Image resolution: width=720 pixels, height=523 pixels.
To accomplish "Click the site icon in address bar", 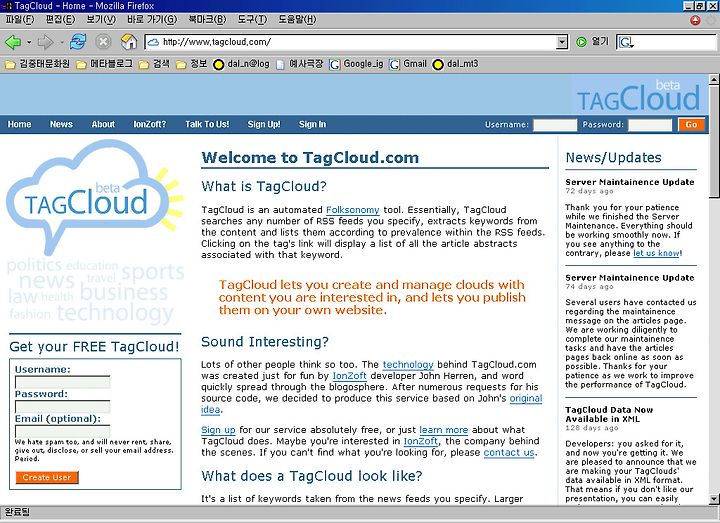I will pos(153,42).
